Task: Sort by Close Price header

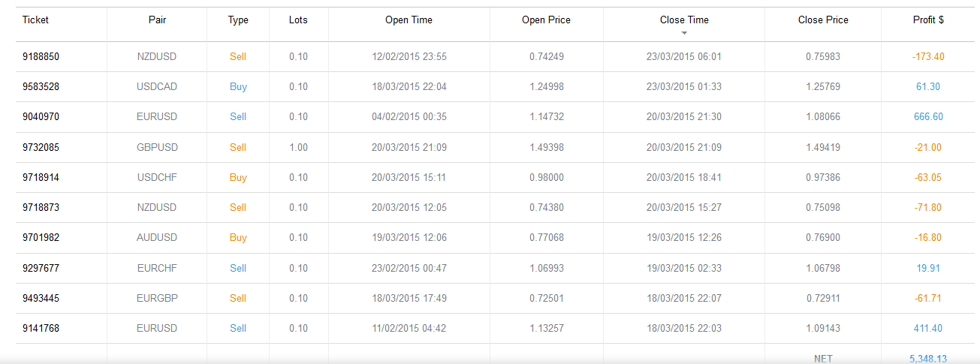Action: 823,20
